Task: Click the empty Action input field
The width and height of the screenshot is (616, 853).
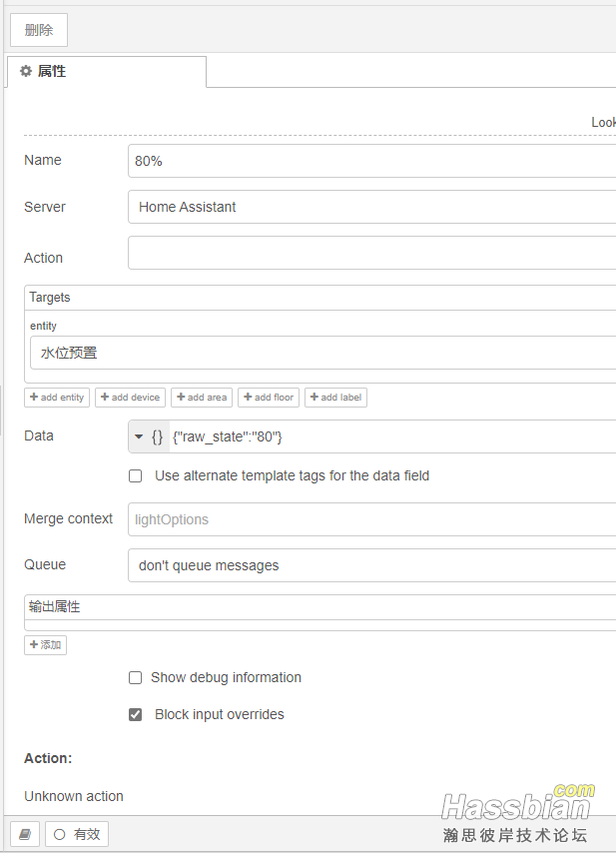Action: click(371, 253)
